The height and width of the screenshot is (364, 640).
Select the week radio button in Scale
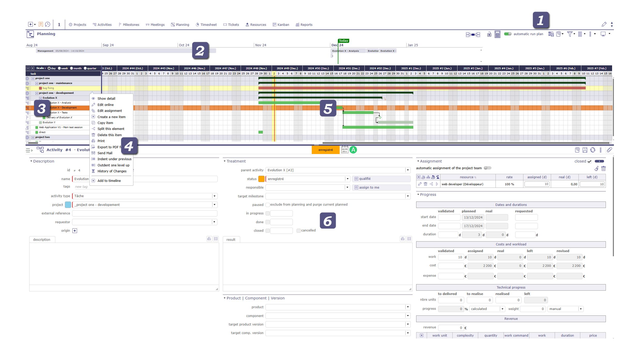pos(59,68)
